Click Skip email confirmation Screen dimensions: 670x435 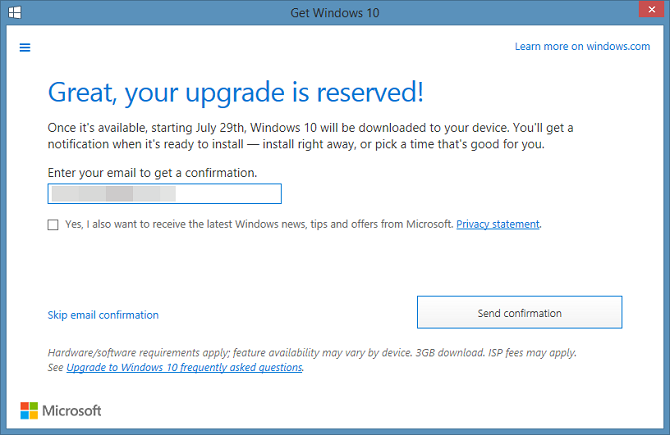coord(103,315)
